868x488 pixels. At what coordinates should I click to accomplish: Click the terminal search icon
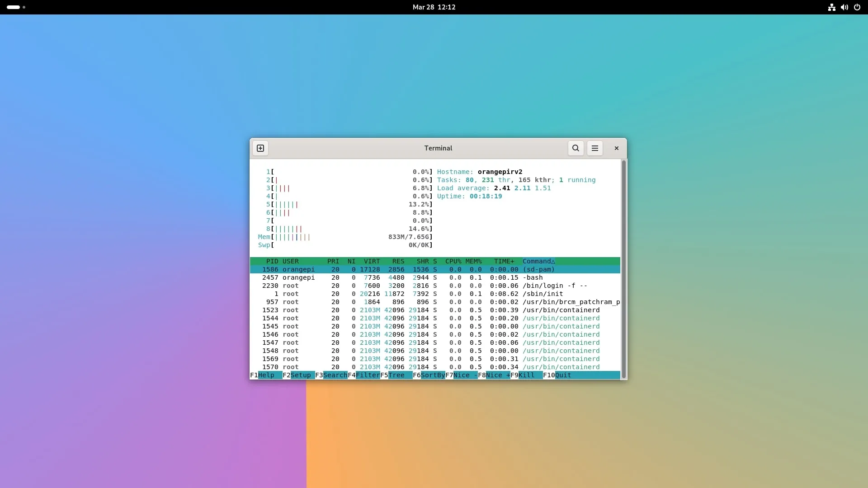pos(576,148)
